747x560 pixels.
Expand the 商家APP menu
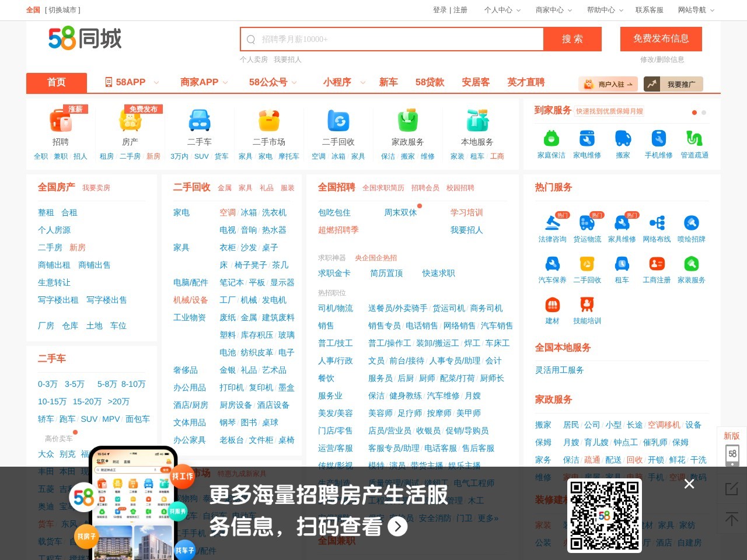point(204,82)
